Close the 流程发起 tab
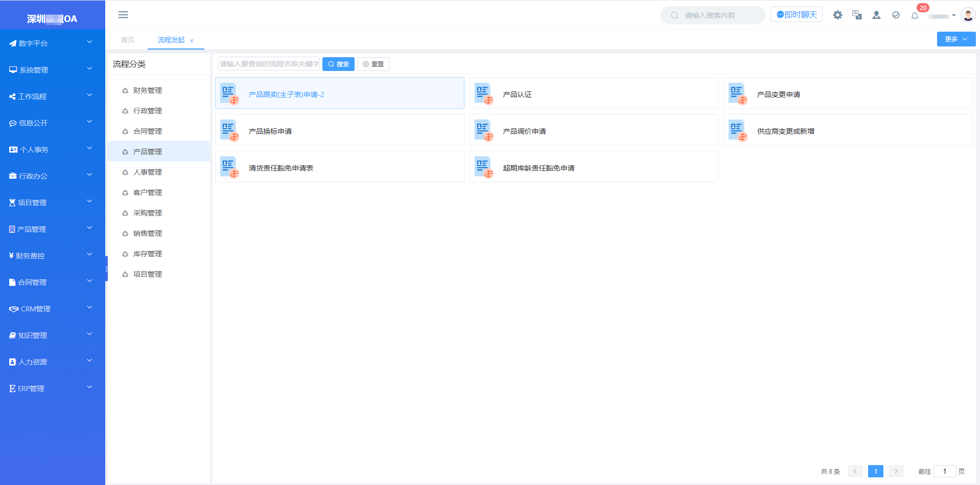 click(x=192, y=41)
